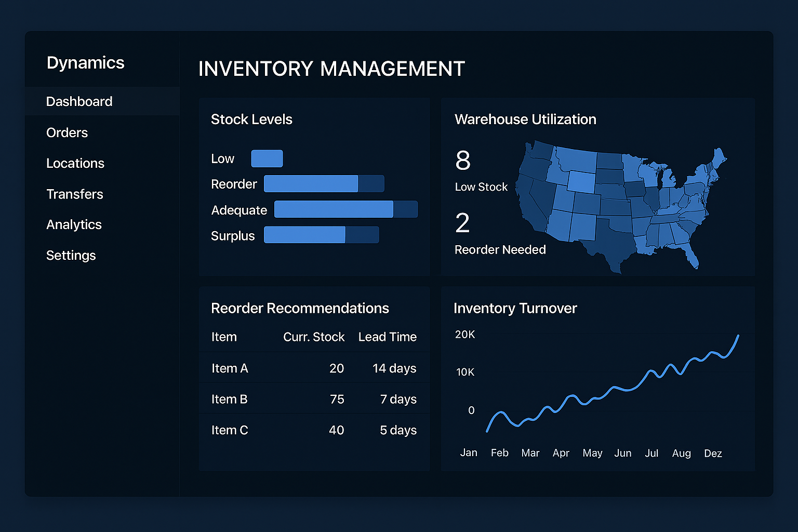Select Item C's lead time value
The height and width of the screenshot is (532, 798).
(397, 430)
